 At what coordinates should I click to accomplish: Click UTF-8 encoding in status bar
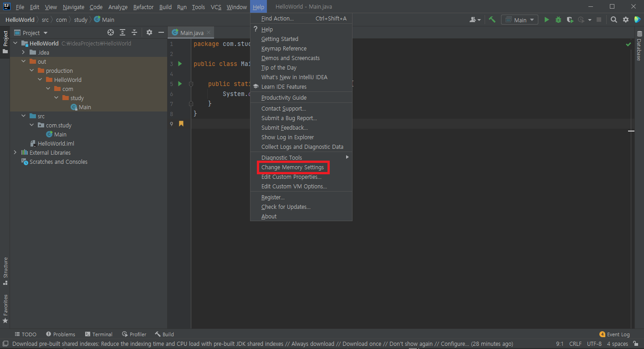(594, 344)
